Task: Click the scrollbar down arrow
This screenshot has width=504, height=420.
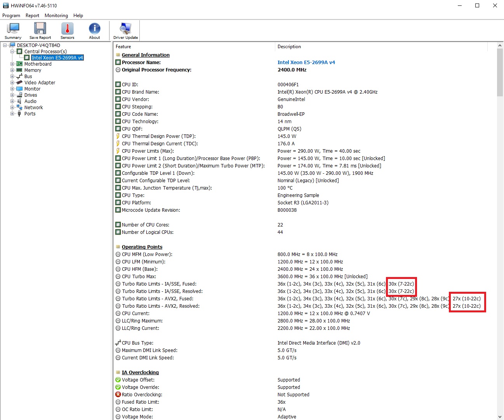Action: click(500, 417)
